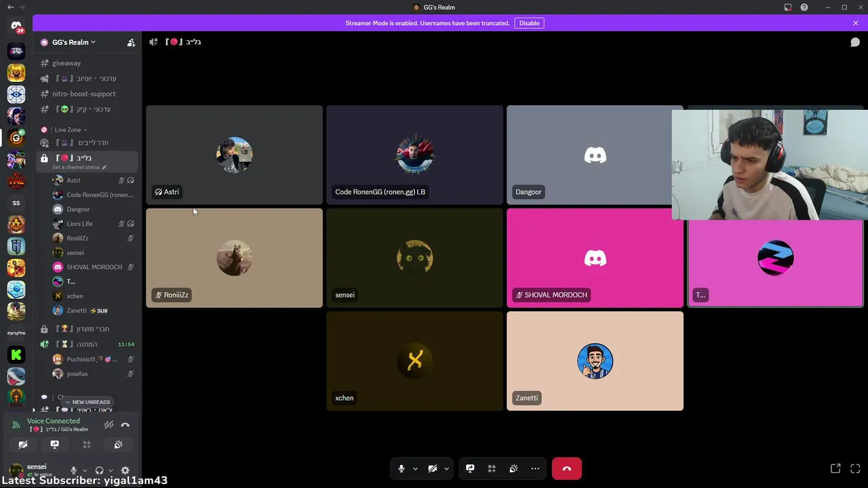Focus the xchen video tile

[415, 361]
